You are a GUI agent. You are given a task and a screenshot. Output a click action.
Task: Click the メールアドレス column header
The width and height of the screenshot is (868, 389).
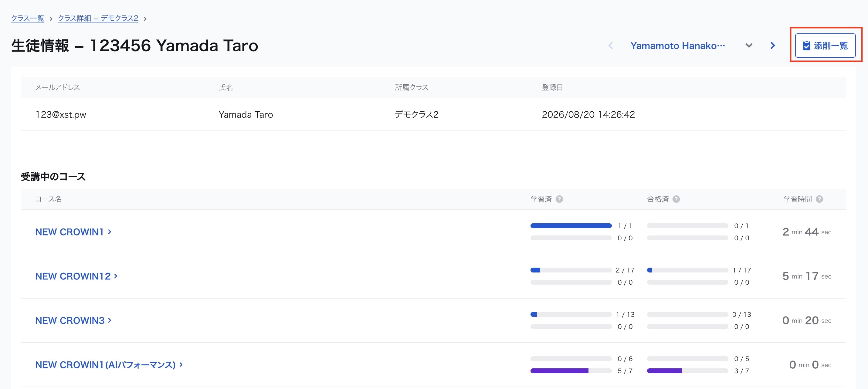coord(57,87)
